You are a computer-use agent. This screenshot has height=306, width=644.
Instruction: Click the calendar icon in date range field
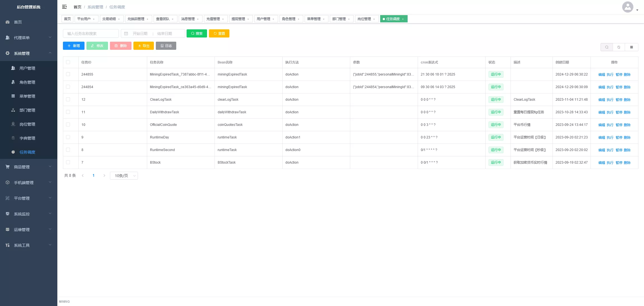click(x=126, y=34)
